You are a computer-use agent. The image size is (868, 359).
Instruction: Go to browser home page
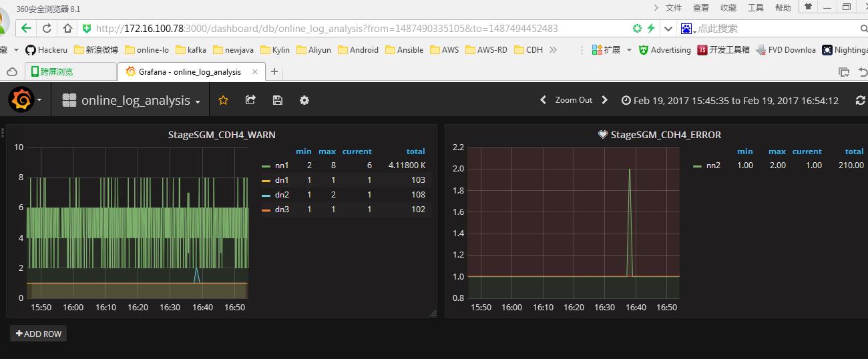point(67,29)
